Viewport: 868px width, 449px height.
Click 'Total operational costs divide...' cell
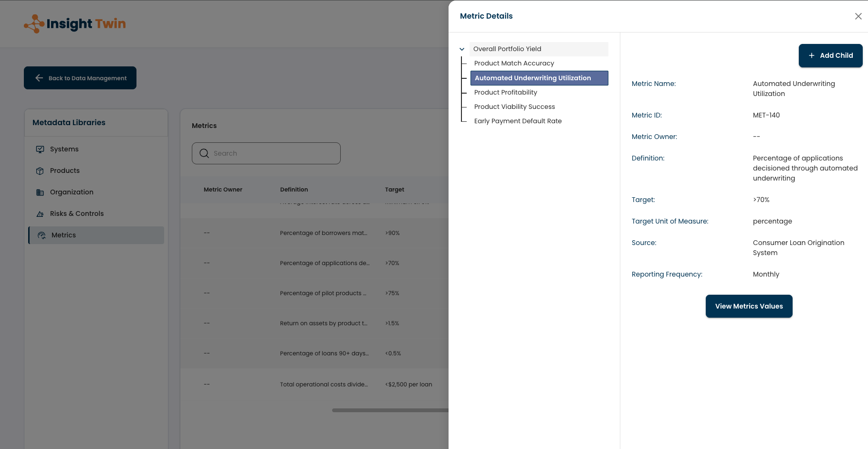click(x=324, y=385)
